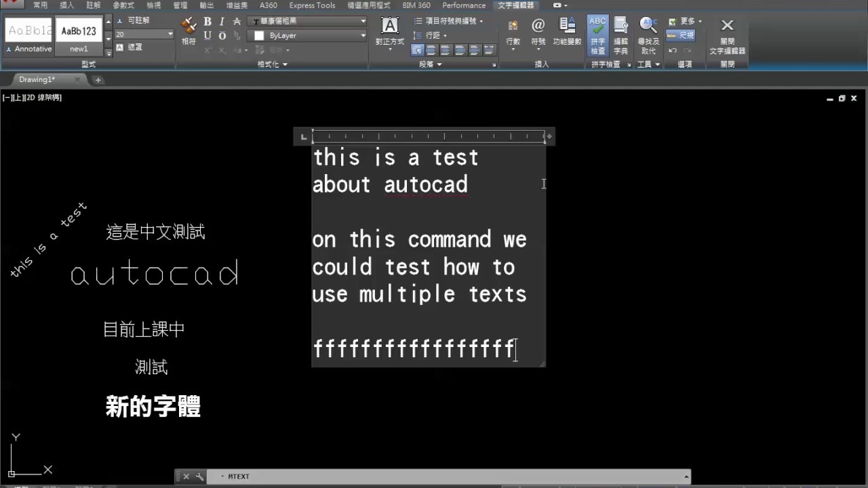Image resolution: width=868 pixels, height=488 pixels.
Task: Switch to the Express Tools ribbon tab
Action: click(312, 5)
